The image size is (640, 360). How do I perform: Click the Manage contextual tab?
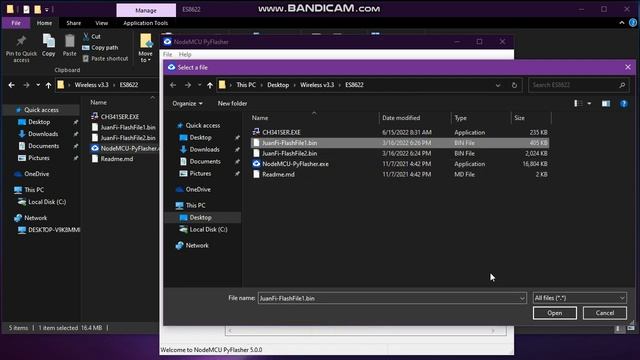(x=146, y=10)
